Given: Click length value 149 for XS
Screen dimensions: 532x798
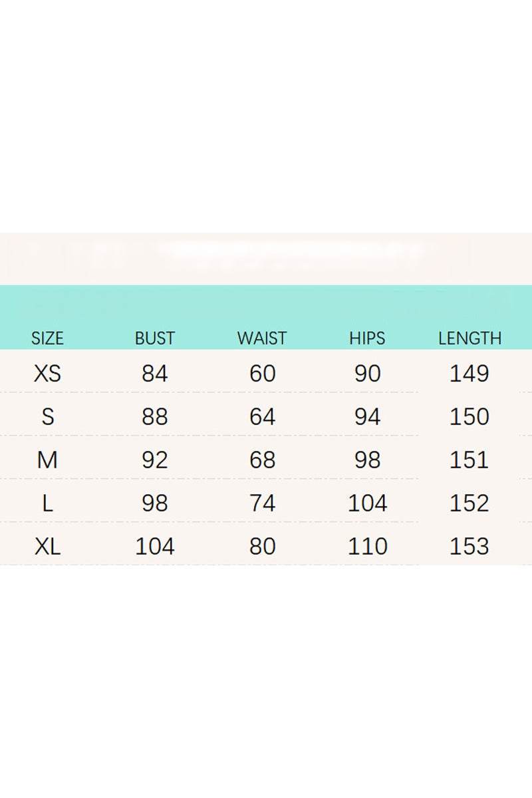Looking at the screenshot, I should (x=469, y=374).
